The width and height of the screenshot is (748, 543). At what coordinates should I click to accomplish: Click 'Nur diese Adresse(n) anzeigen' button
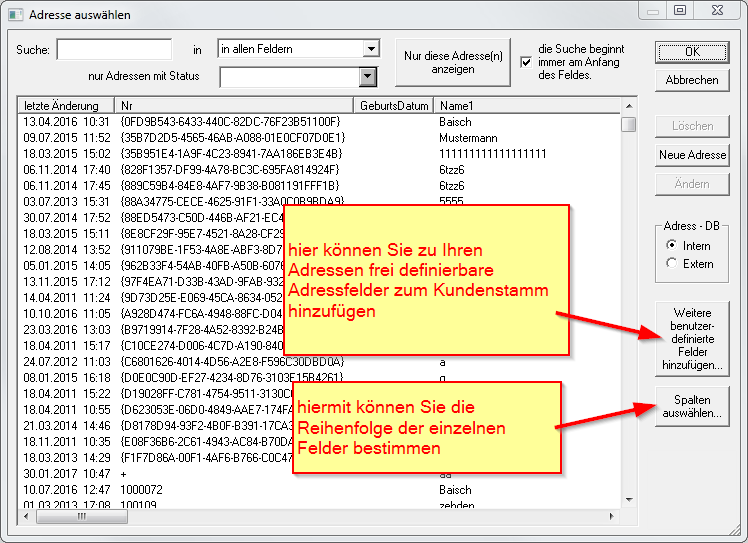(x=453, y=62)
